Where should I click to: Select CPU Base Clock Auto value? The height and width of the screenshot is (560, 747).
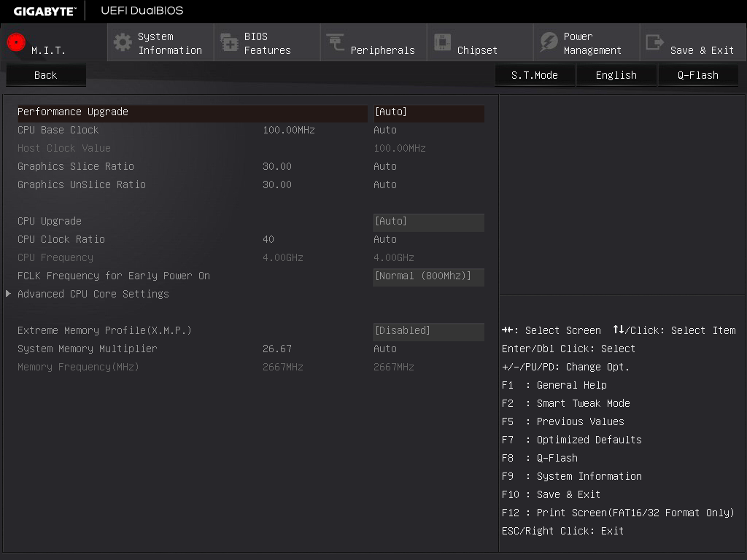(x=385, y=130)
